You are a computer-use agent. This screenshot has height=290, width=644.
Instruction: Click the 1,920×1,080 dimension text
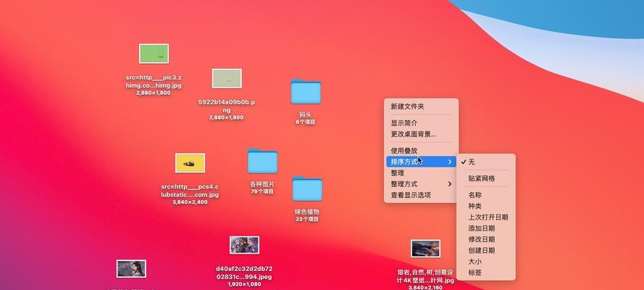coord(244,284)
